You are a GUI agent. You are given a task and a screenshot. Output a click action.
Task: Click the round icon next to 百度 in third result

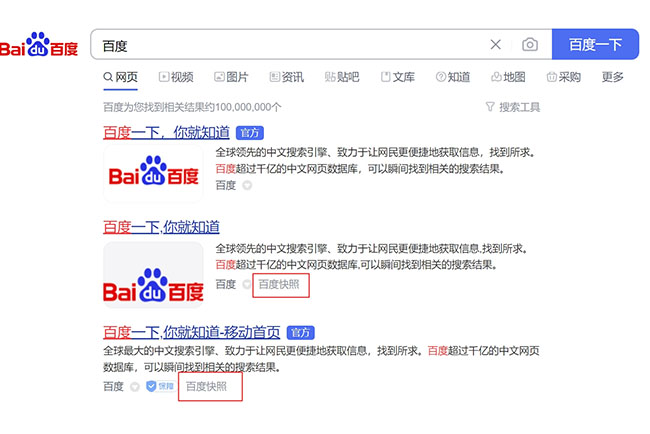(135, 387)
